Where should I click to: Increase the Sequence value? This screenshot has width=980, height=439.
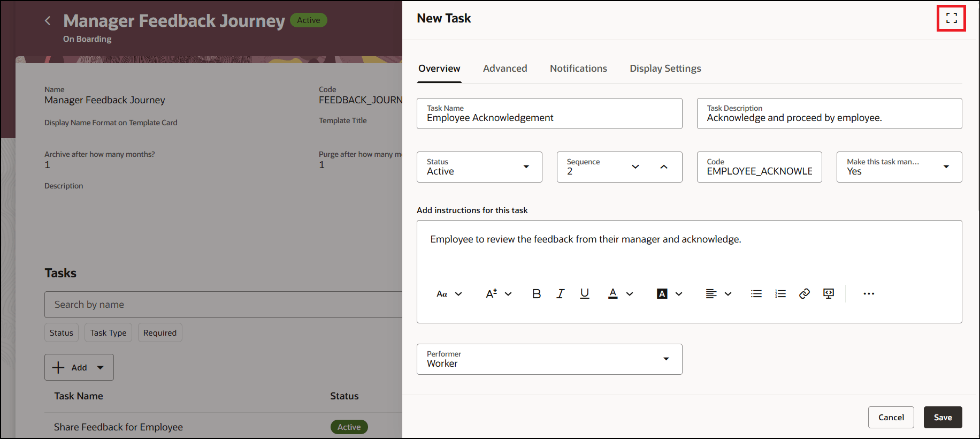pos(664,167)
